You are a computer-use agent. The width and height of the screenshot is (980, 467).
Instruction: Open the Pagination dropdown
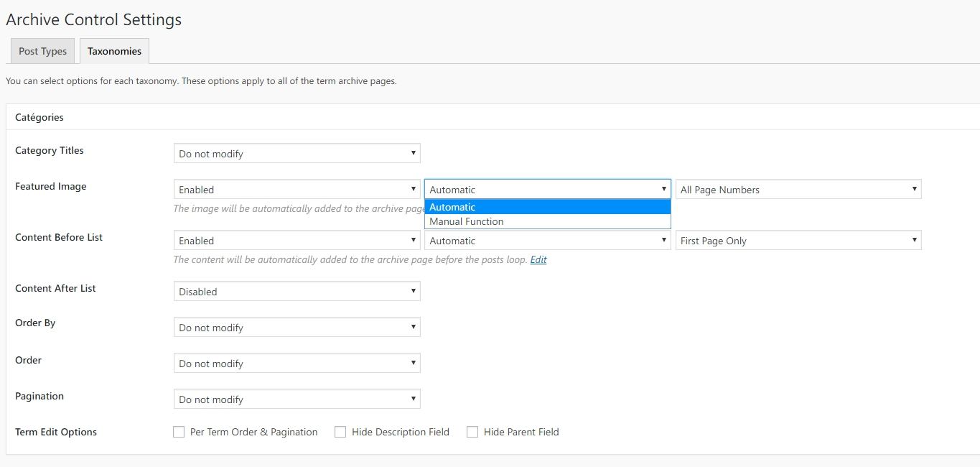297,399
